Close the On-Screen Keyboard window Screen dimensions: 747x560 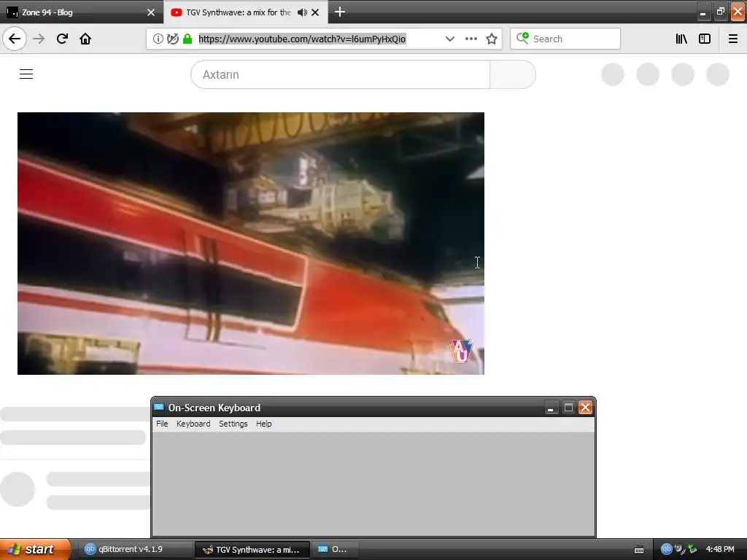pyautogui.click(x=585, y=408)
